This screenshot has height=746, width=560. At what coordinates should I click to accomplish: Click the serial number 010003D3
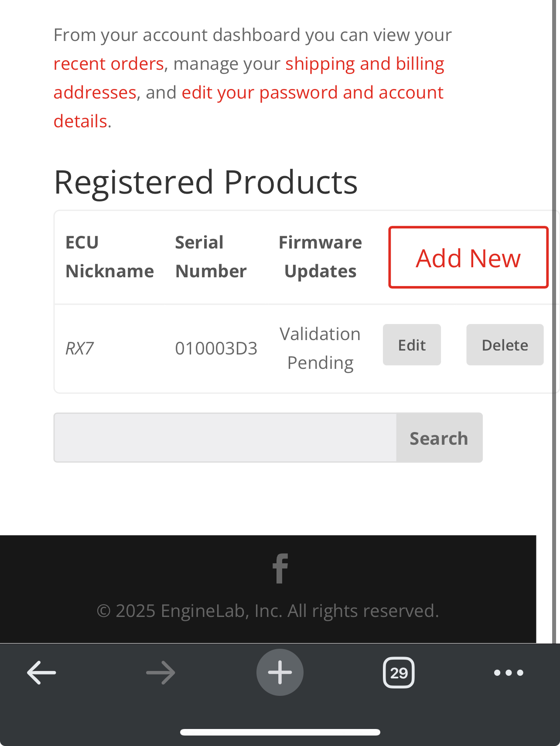(216, 348)
